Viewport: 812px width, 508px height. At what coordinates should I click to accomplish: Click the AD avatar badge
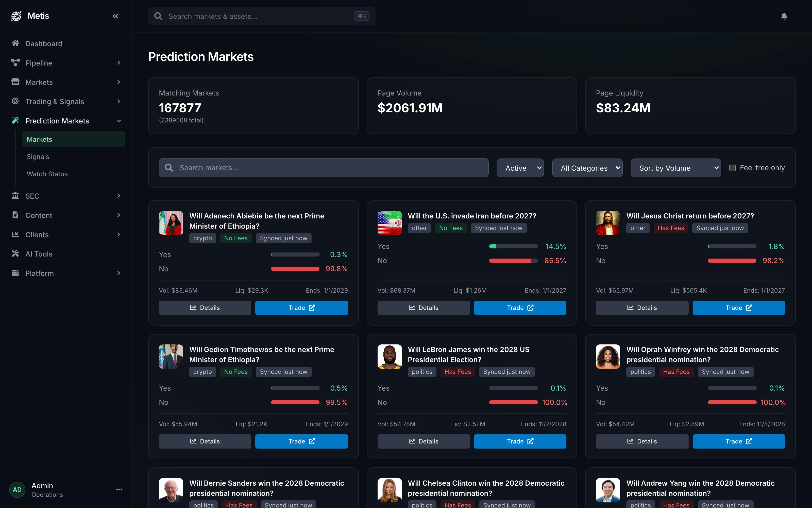17,489
